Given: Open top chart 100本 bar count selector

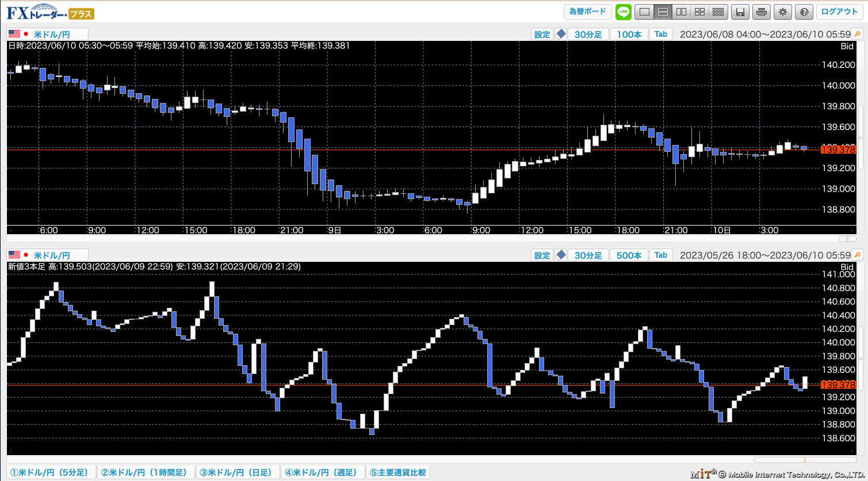Looking at the screenshot, I should click(x=629, y=34).
